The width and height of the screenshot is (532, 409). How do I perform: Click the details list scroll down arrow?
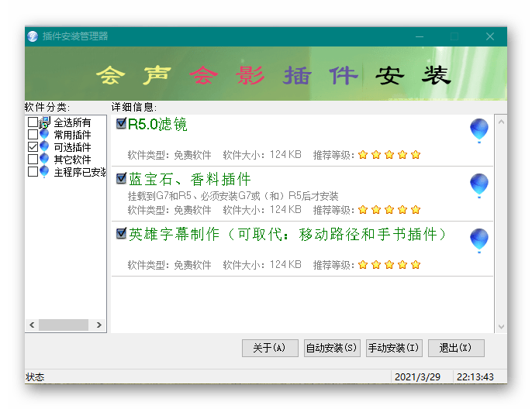click(501, 327)
